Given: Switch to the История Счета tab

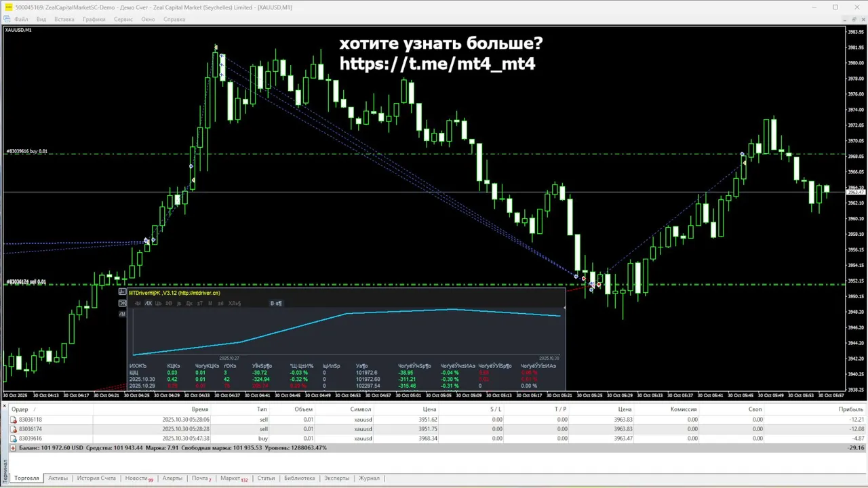Looking at the screenshot, I should tap(96, 479).
